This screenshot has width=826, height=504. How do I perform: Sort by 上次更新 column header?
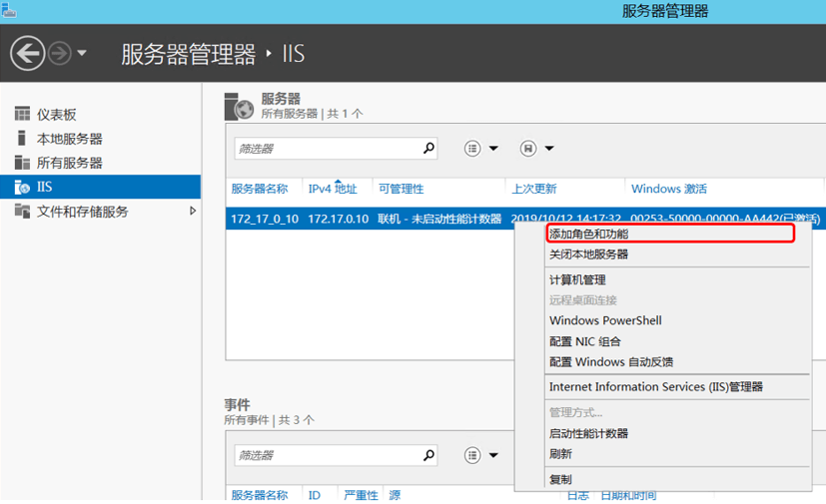pos(534,189)
